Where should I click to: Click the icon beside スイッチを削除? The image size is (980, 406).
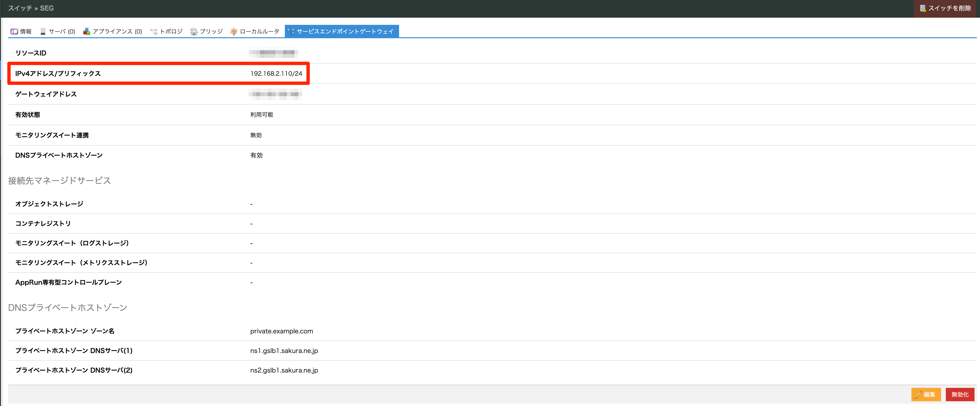923,8
